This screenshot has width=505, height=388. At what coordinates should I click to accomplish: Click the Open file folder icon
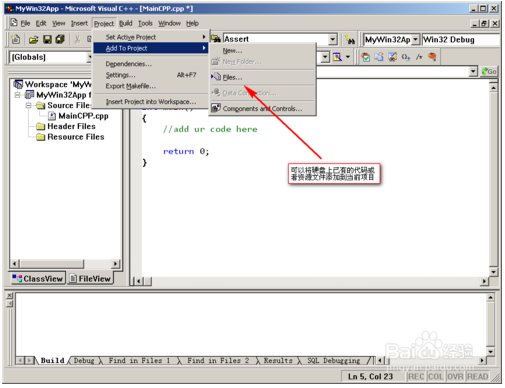pos(33,40)
